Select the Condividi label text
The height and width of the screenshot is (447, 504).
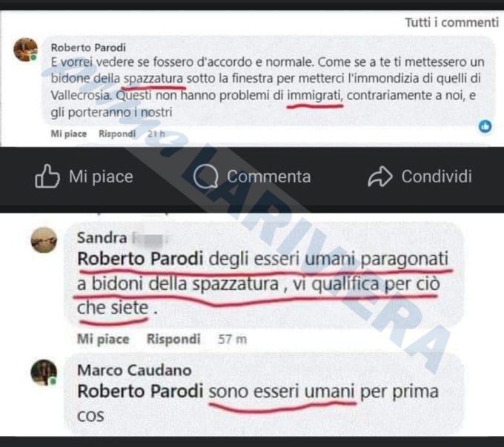coord(437,176)
